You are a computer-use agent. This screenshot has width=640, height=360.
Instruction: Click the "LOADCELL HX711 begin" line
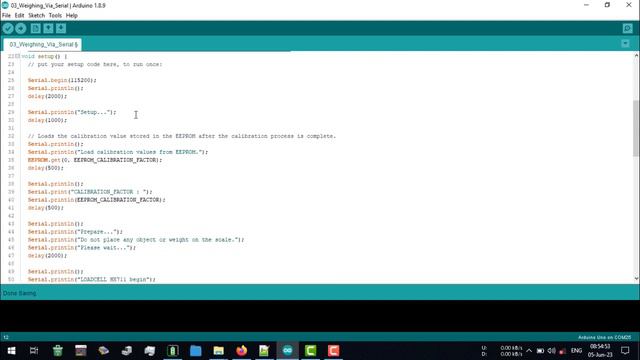(x=91, y=280)
